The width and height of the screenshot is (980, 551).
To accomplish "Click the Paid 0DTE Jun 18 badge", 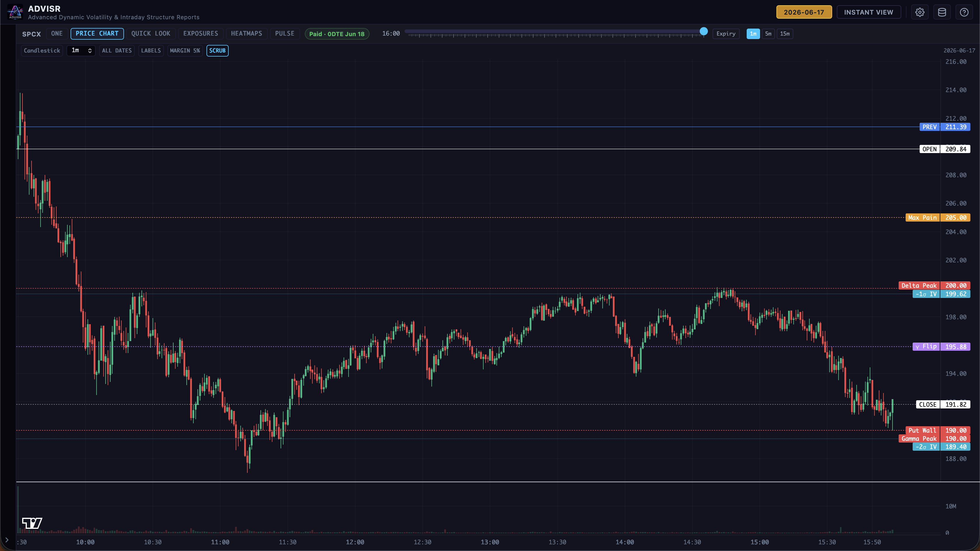I will (x=337, y=34).
